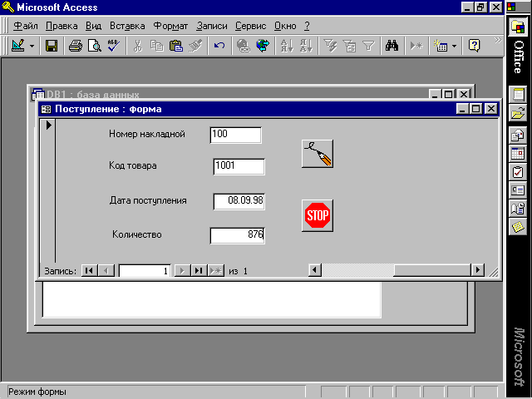Create new record navigation button

[x=216, y=271]
